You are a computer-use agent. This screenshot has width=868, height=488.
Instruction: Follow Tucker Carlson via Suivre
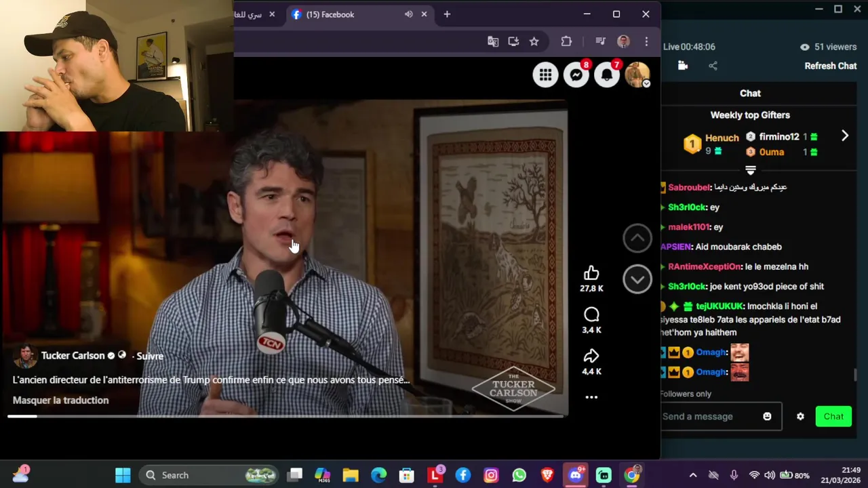150,356
